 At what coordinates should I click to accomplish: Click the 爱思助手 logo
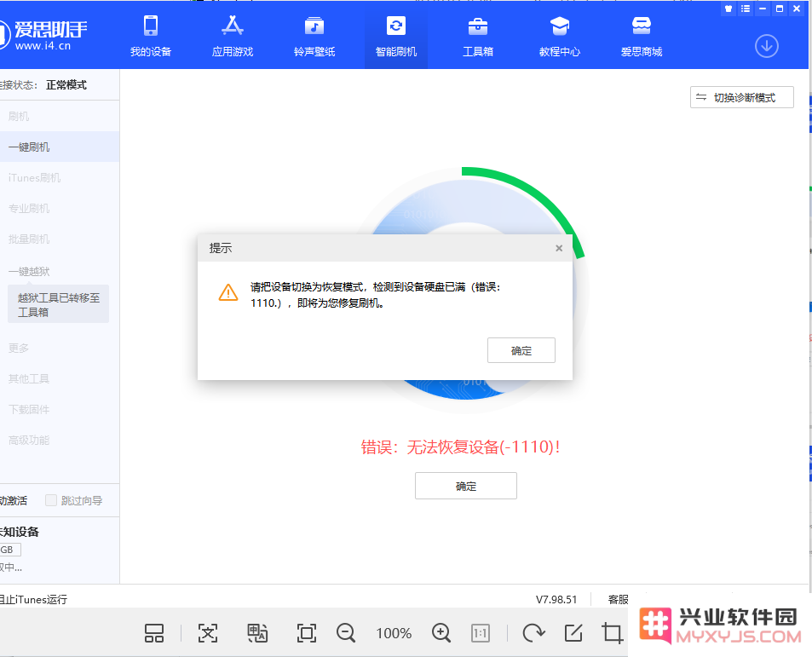tap(43, 35)
